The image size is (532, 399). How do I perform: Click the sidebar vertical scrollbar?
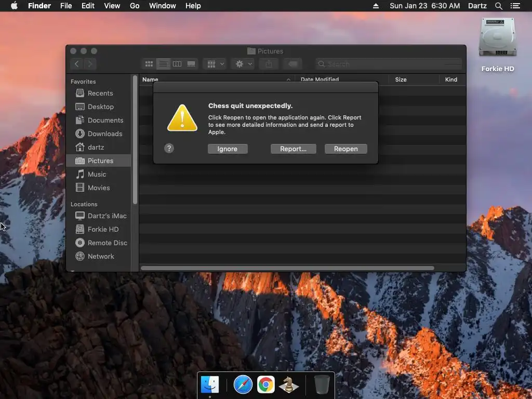click(x=135, y=140)
